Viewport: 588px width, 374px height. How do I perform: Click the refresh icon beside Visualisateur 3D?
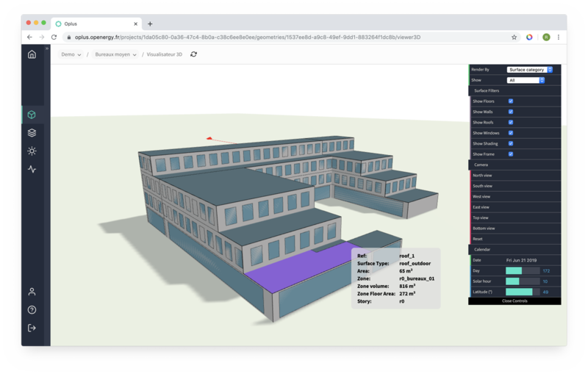[193, 54]
